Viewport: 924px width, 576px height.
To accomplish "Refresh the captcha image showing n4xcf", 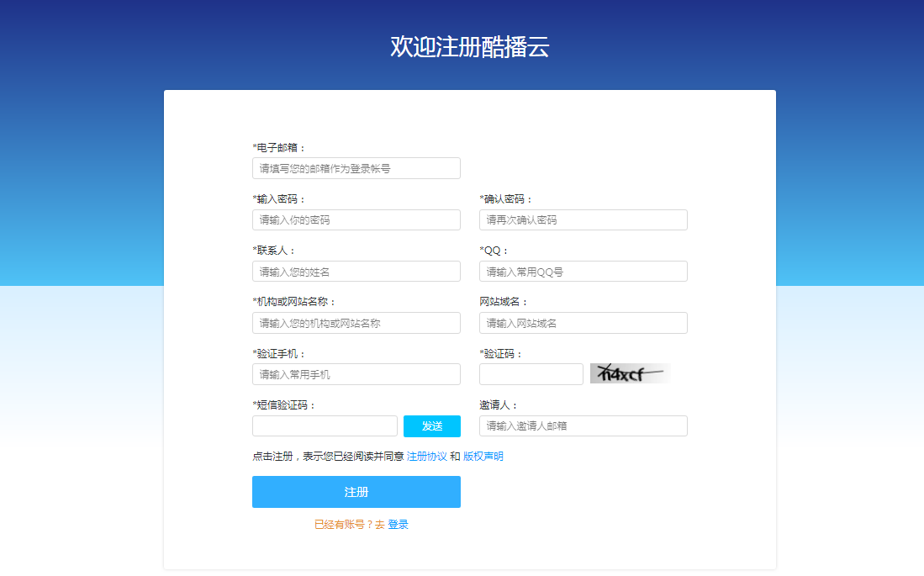I will point(629,373).
